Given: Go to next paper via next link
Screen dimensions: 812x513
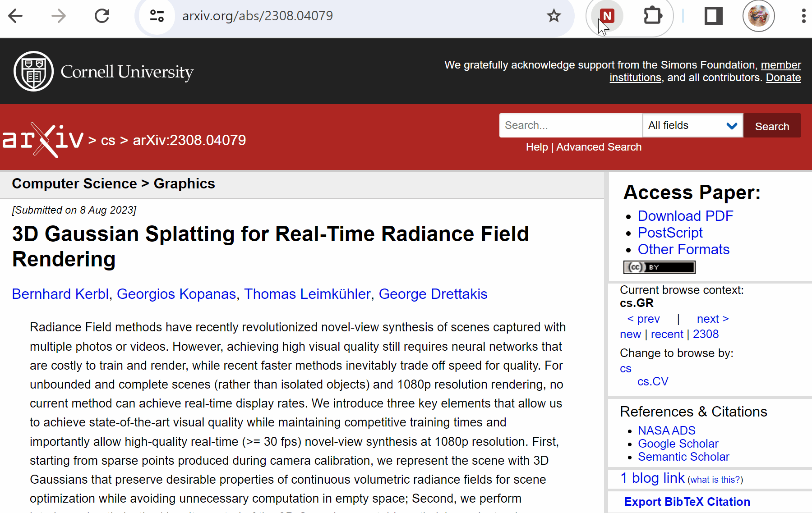Looking at the screenshot, I should (713, 319).
